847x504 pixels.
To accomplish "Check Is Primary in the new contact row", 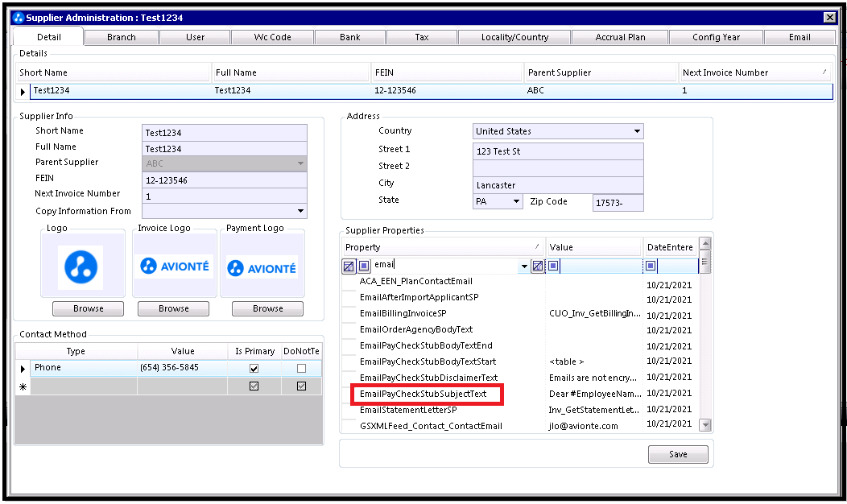I will point(254,386).
